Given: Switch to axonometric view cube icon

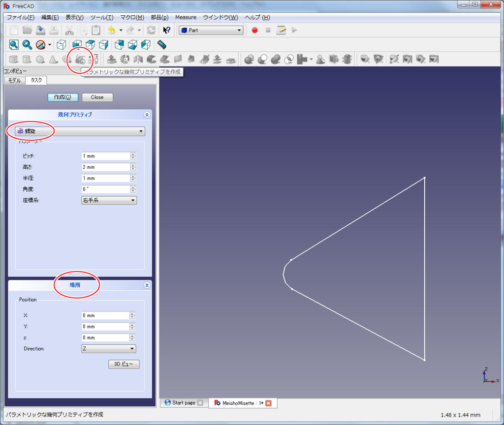Looking at the screenshot, I should tap(62, 45).
